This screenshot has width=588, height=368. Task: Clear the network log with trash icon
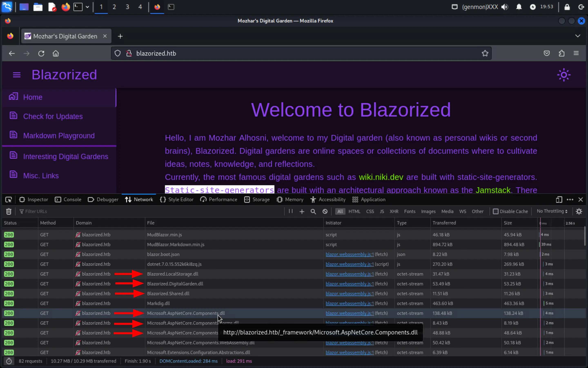click(x=9, y=211)
